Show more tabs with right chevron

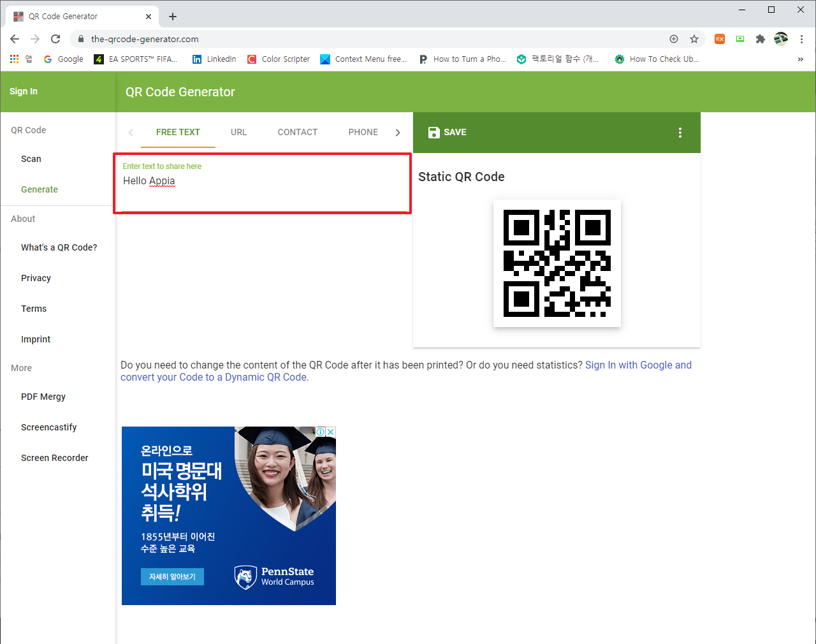click(398, 133)
